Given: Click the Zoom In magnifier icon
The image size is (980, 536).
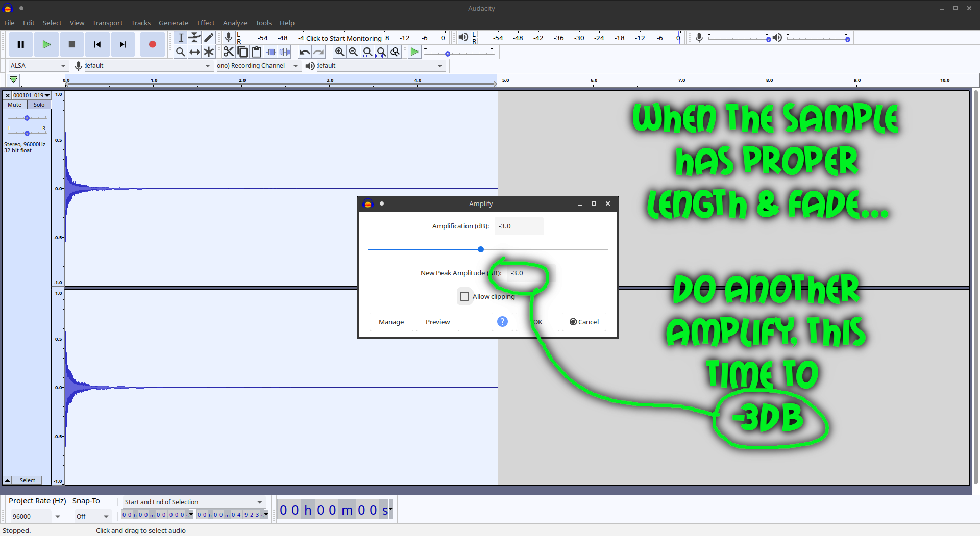Looking at the screenshot, I should (339, 52).
